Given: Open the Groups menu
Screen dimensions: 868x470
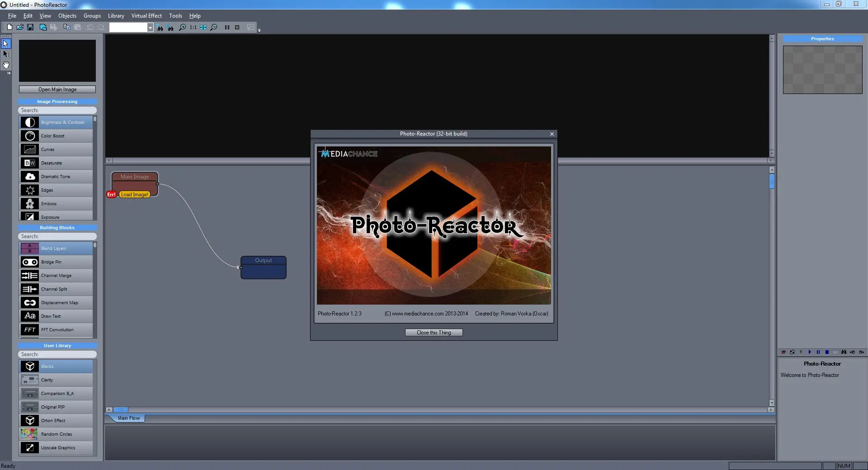Looking at the screenshot, I should (92, 16).
